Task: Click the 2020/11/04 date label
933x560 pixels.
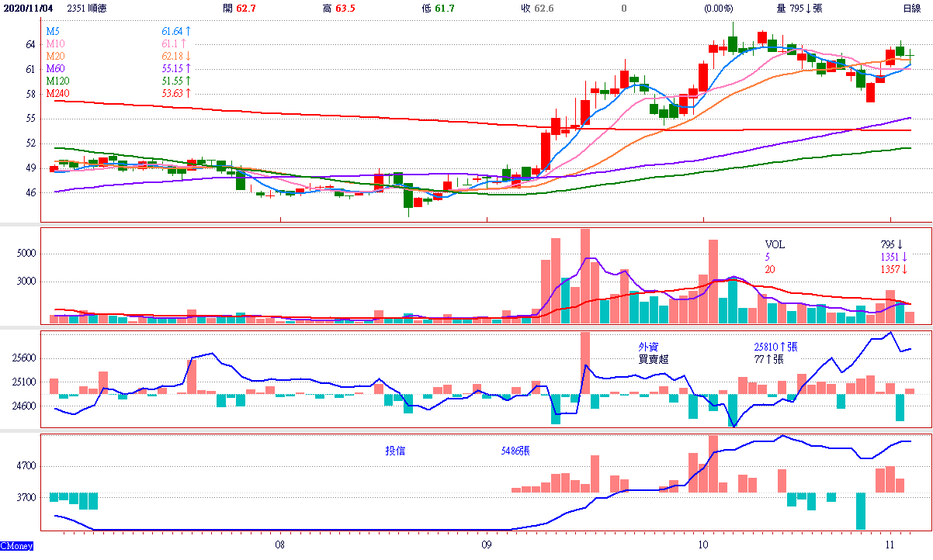Action: 29,8
